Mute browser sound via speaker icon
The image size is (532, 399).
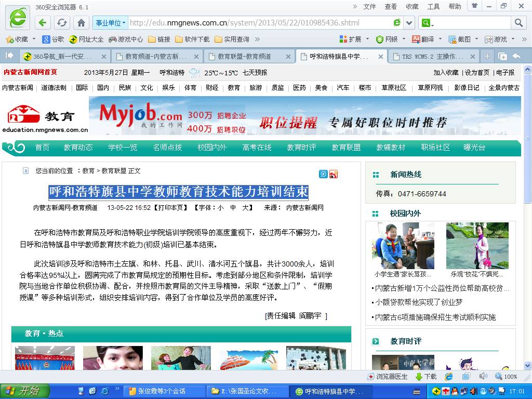click(x=483, y=376)
